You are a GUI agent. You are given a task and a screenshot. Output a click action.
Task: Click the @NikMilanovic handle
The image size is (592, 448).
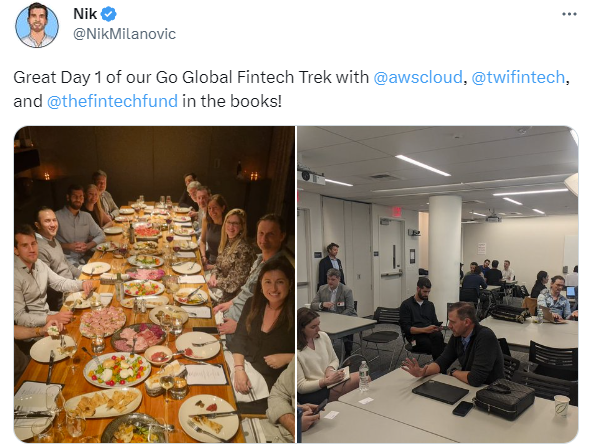pyautogui.click(x=124, y=34)
